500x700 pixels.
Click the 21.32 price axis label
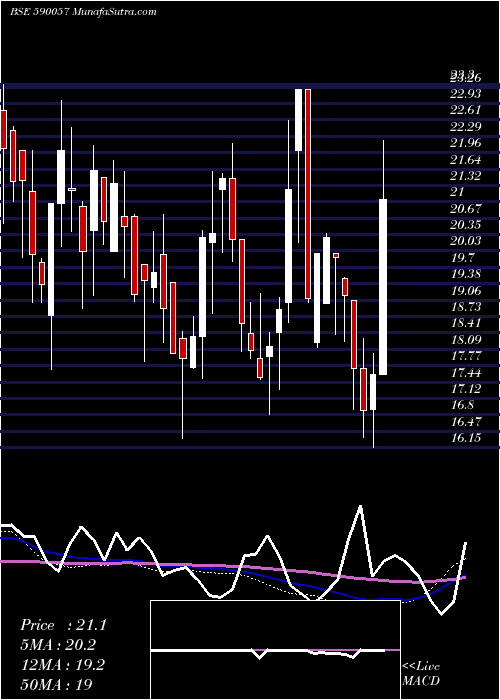(x=466, y=176)
